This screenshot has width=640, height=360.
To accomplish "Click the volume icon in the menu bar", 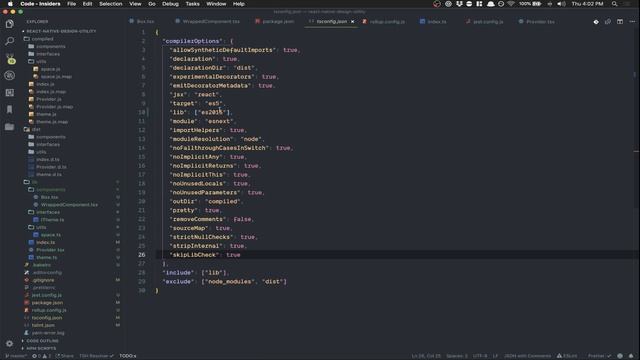I will tap(562, 4).
